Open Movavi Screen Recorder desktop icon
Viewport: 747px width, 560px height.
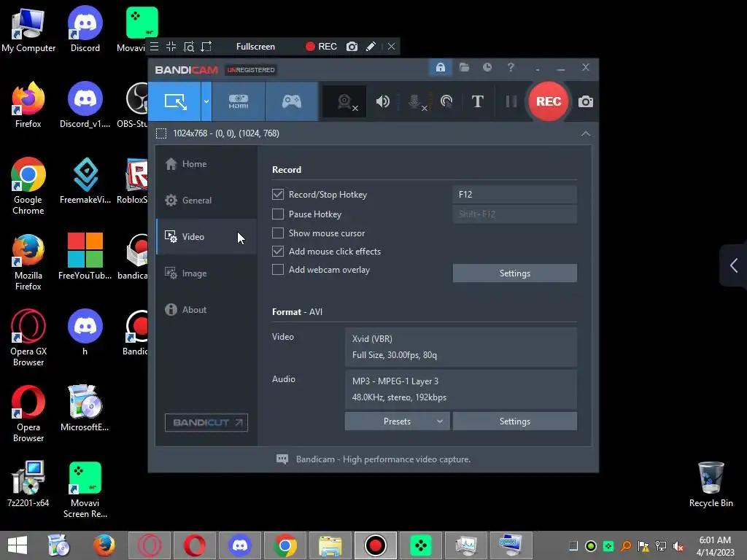pyautogui.click(x=85, y=490)
